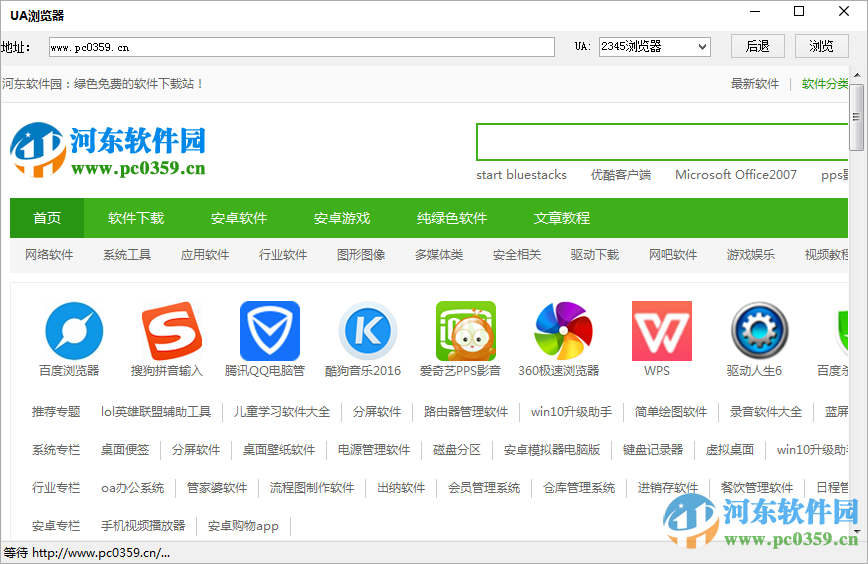This screenshot has height=564, width=868.
Task: Click the 浏览 browse button
Action: click(x=821, y=46)
